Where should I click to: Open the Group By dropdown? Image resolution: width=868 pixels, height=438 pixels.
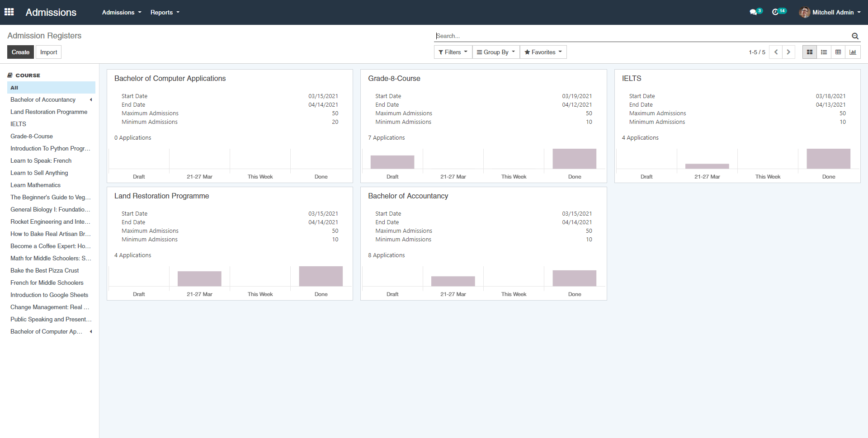pos(495,52)
